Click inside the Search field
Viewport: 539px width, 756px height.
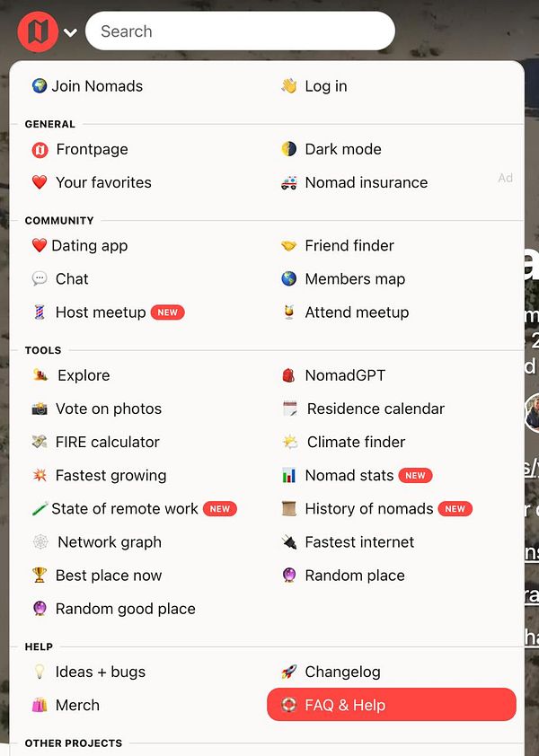point(238,31)
